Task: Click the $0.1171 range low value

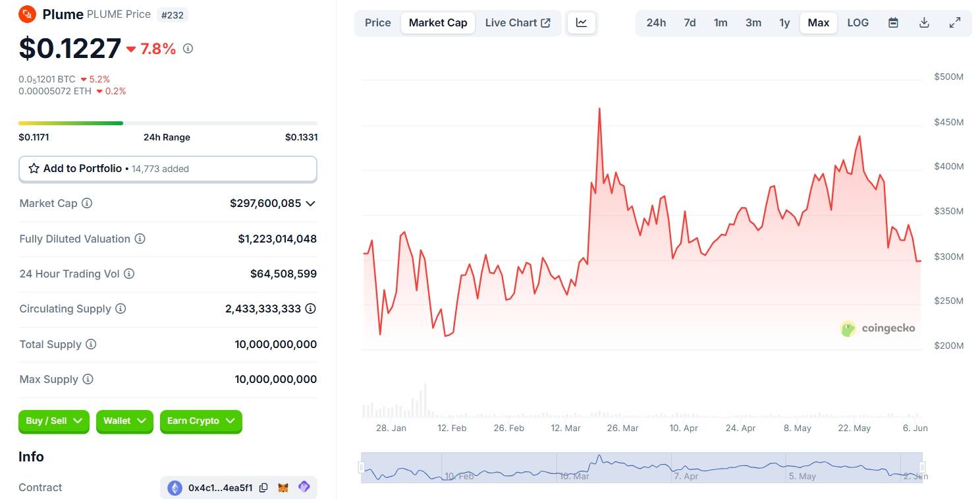Action: point(34,137)
